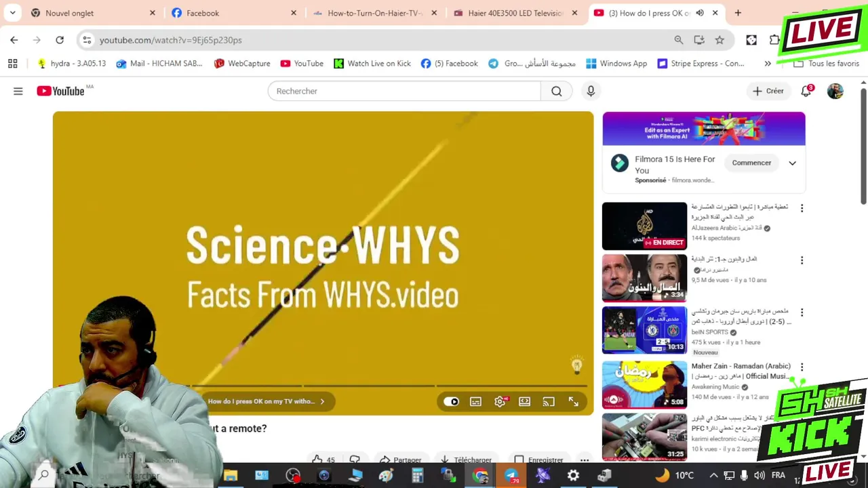Open the browser Extensions puzzle icon
The width and height of the screenshot is (868, 488).
tap(774, 40)
